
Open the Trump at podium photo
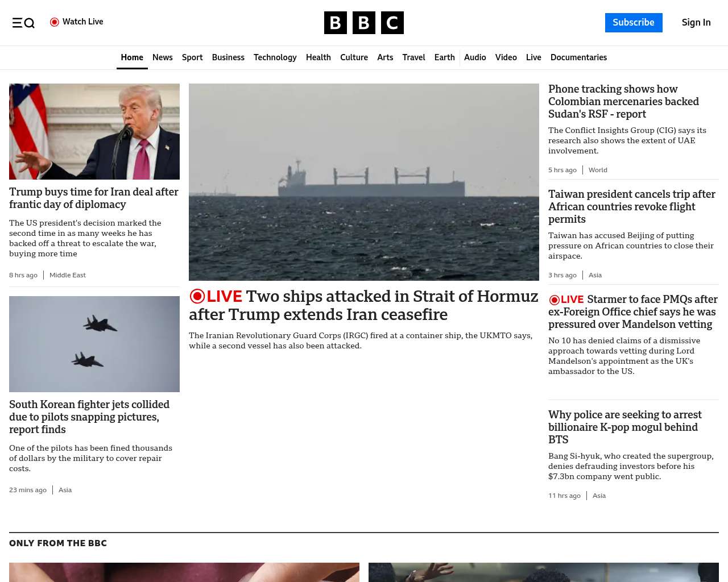[x=94, y=131]
